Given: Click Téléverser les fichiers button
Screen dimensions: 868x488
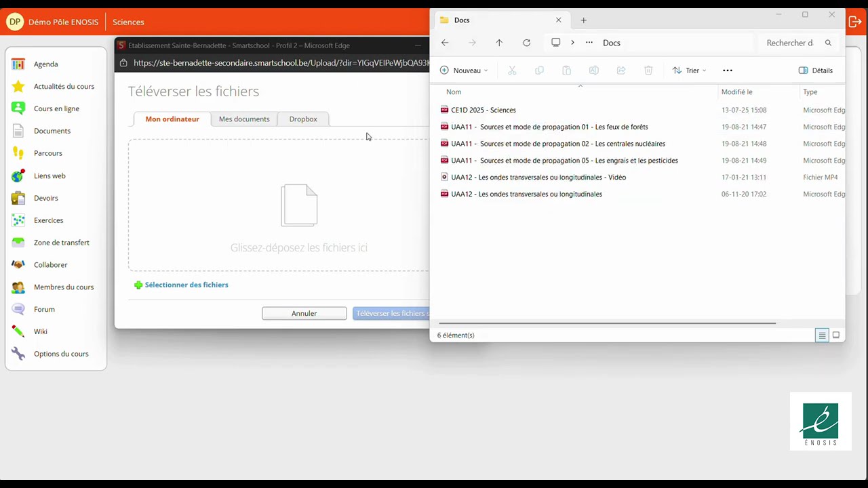Looking at the screenshot, I should click(391, 313).
